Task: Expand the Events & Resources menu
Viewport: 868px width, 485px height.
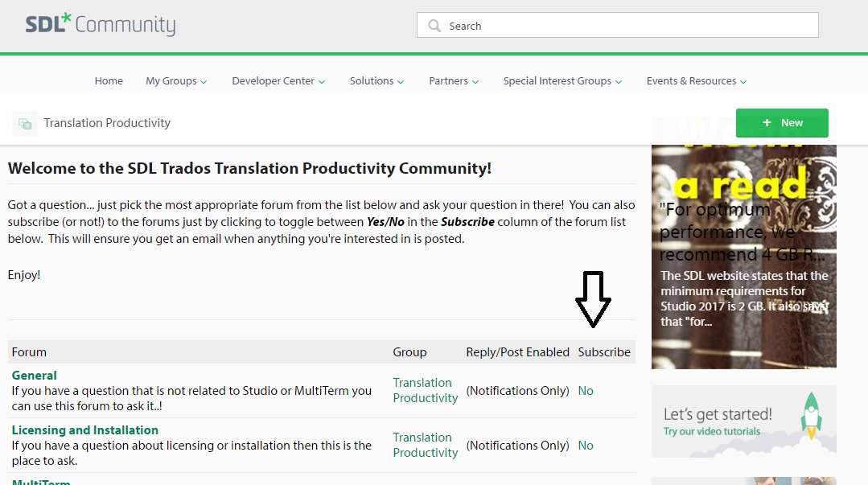Action: (x=697, y=81)
